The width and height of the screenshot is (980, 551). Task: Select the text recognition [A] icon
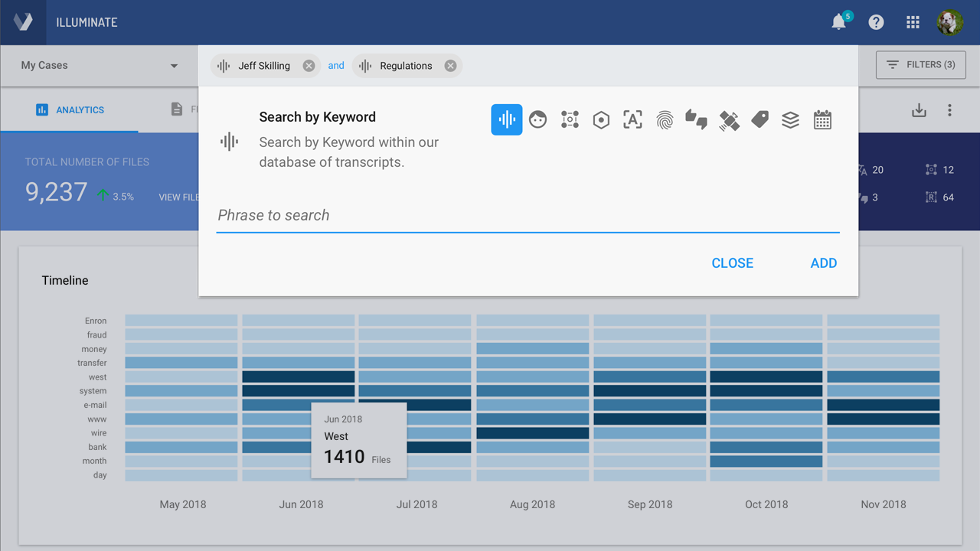click(632, 119)
